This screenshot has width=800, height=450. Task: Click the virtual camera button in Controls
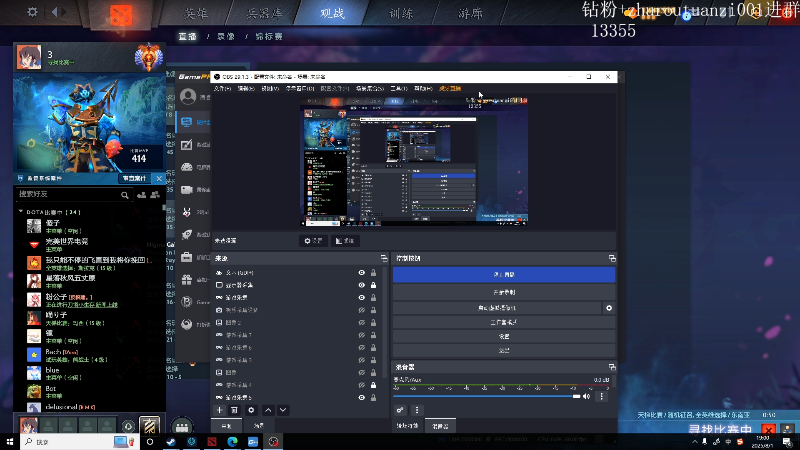pyautogui.click(x=497, y=308)
